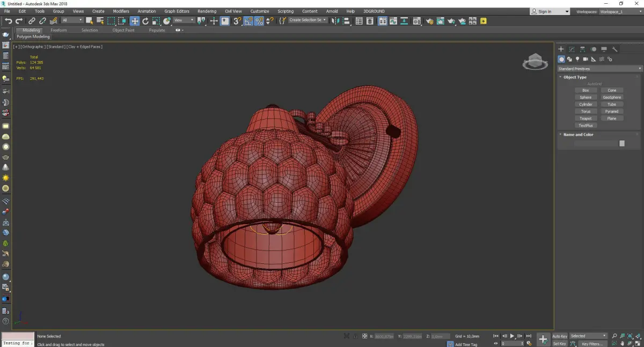The image size is (644, 347).
Task: Toggle Auto Key animation mode
Action: [x=560, y=336]
